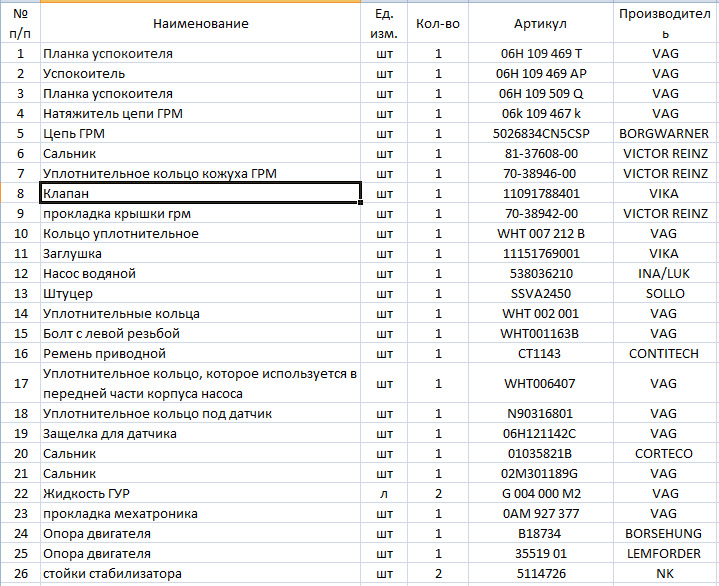Click the 'Штуцер' cell
This screenshot has height=586, width=719.
coord(201,293)
